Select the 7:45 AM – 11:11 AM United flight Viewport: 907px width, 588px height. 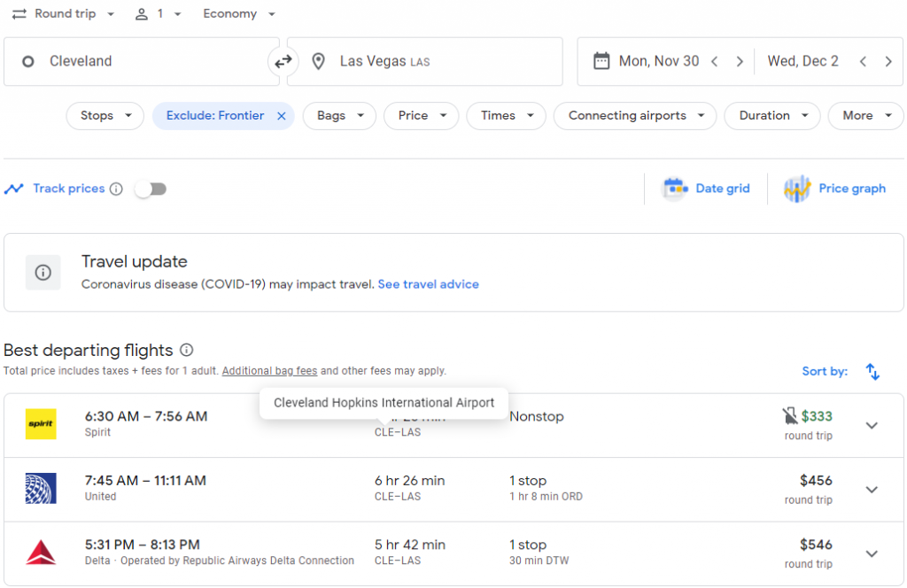click(454, 490)
